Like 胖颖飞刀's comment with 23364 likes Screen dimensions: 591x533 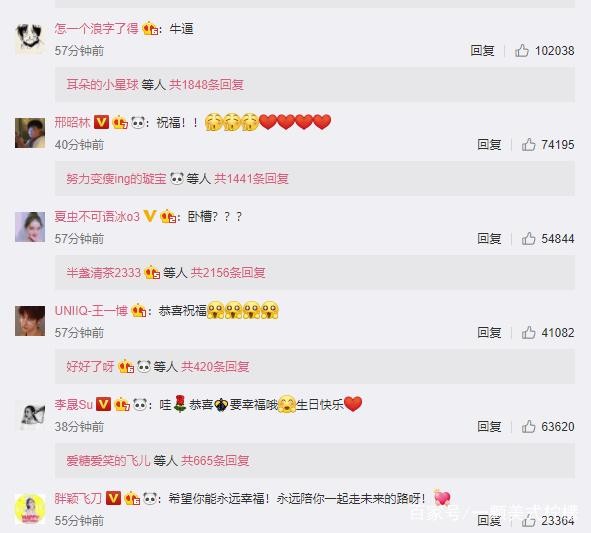point(528,521)
